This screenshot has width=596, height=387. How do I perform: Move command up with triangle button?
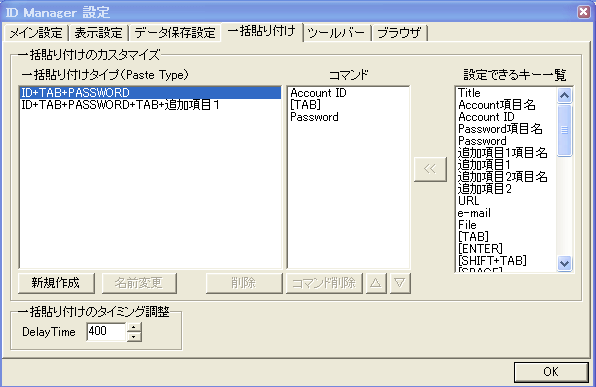point(376,283)
